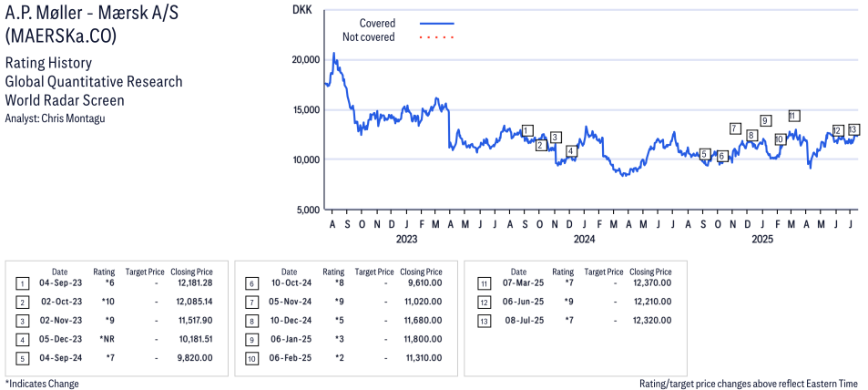This screenshot has height=390, width=868.
Task: Click the blue Covered legend line
Action: [437, 24]
